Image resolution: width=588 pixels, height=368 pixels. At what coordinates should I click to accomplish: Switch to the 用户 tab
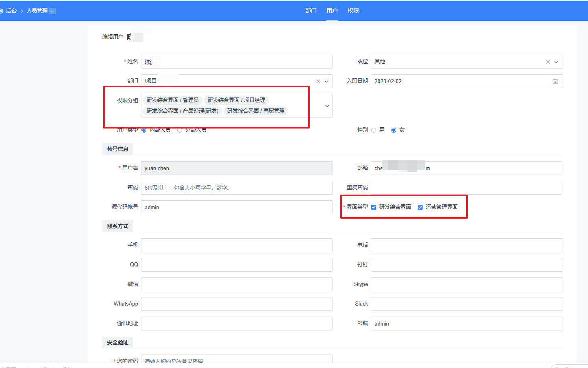click(x=332, y=11)
